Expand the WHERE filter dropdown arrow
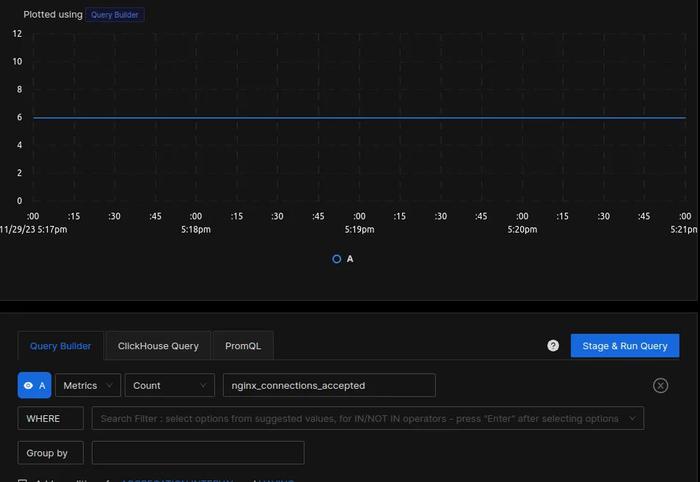The width and height of the screenshot is (700, 482). [632, 419]
